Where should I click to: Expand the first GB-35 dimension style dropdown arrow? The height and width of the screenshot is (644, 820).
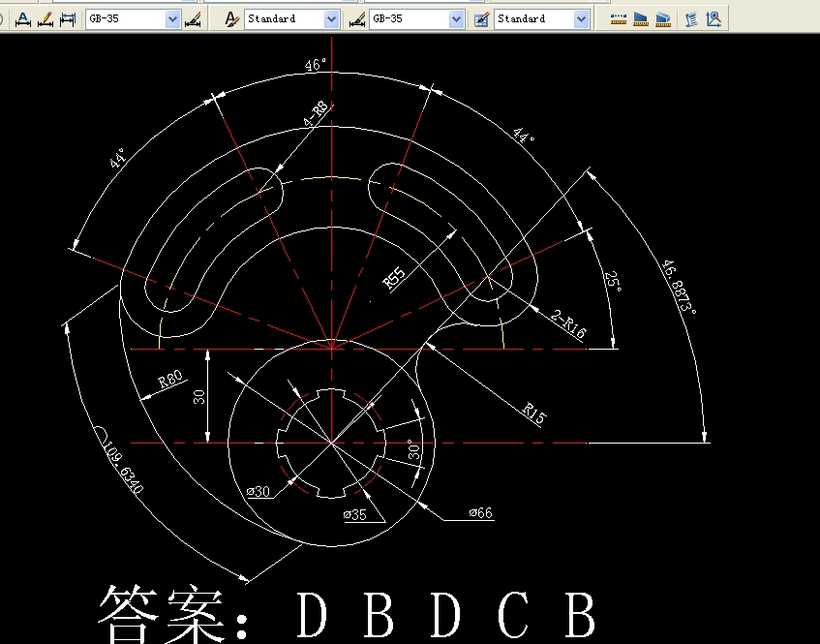(172, 19)
